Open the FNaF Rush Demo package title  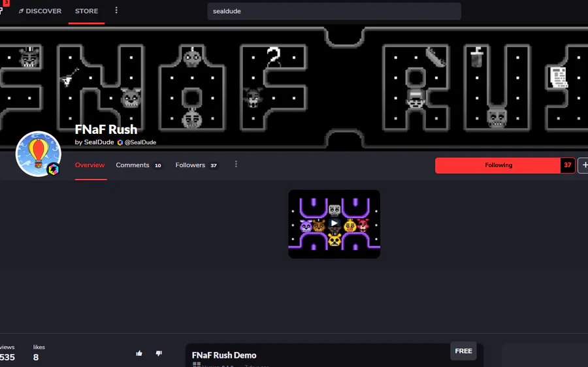point(224,355)
